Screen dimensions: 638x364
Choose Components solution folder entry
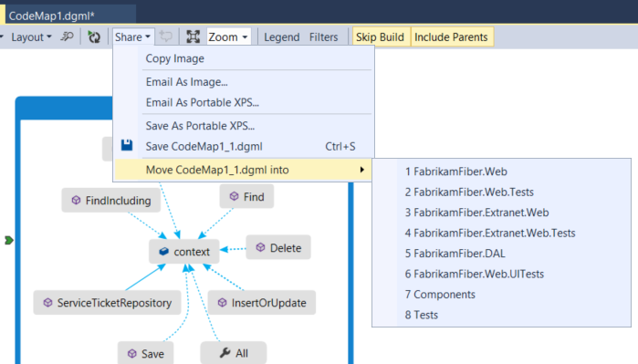coord(501,295)
